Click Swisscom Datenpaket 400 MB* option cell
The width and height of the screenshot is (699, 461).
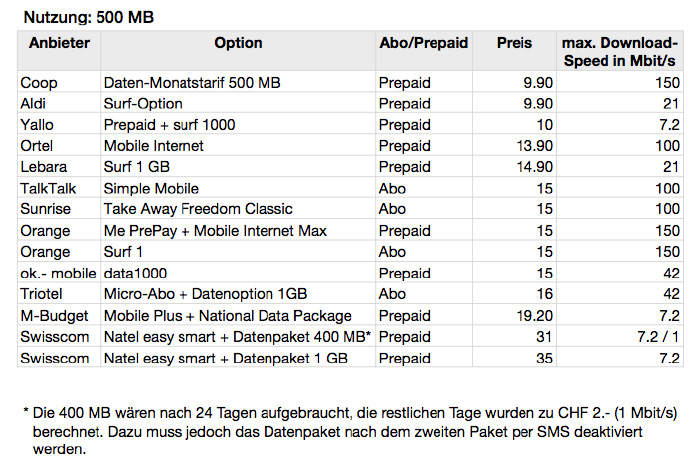tap(238, 336)
